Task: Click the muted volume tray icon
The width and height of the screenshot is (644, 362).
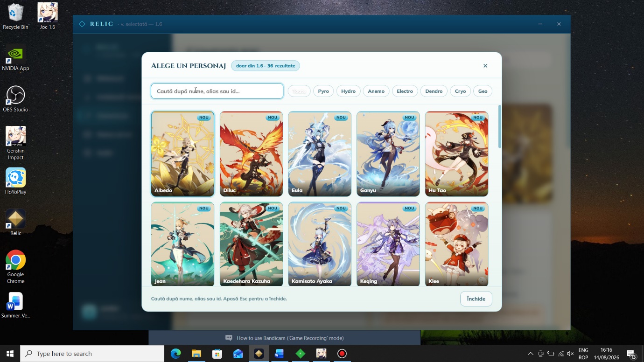Action: pos(570,354)
